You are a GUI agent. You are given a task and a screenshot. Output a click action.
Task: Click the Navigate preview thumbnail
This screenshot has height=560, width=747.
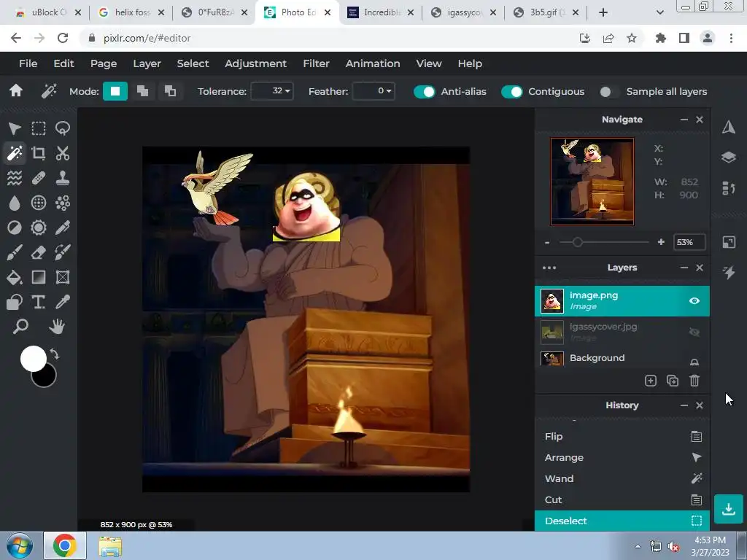click(592, 182)
